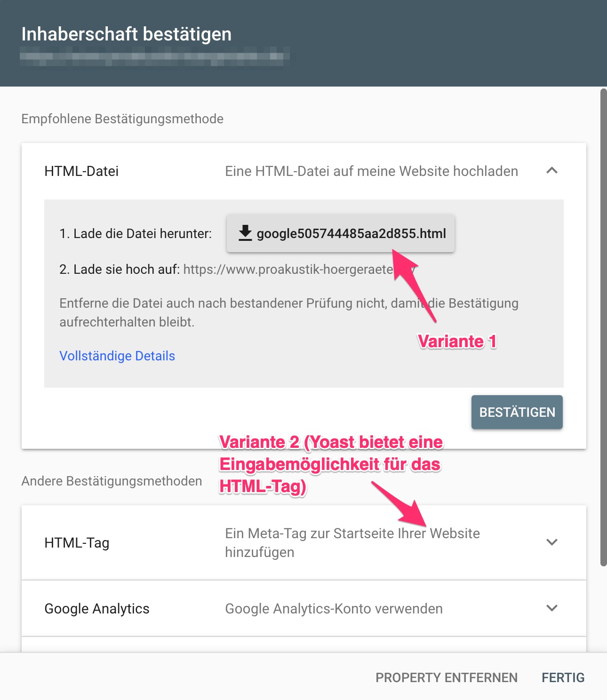Open the Vollständige Details link

(117, 356)
